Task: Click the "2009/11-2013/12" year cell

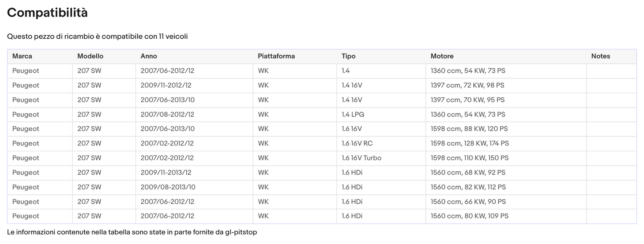Action: pyautogui.click(x=168, y=173)
